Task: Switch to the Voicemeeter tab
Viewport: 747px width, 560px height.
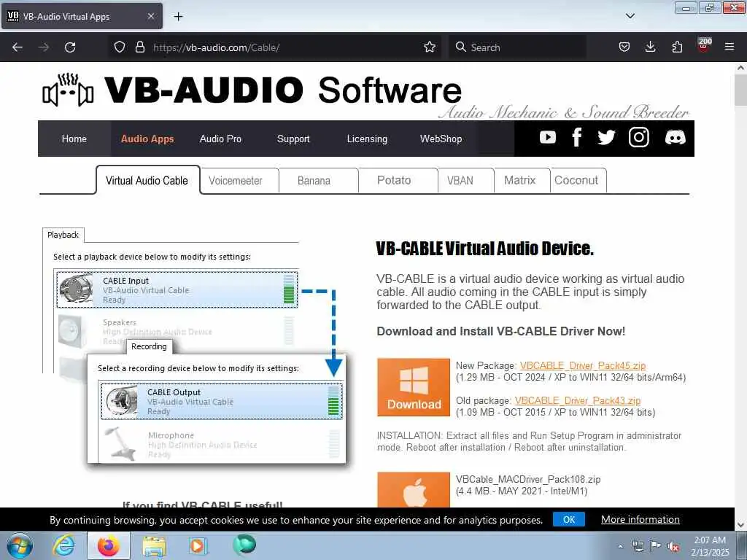Action: (236, 181)
